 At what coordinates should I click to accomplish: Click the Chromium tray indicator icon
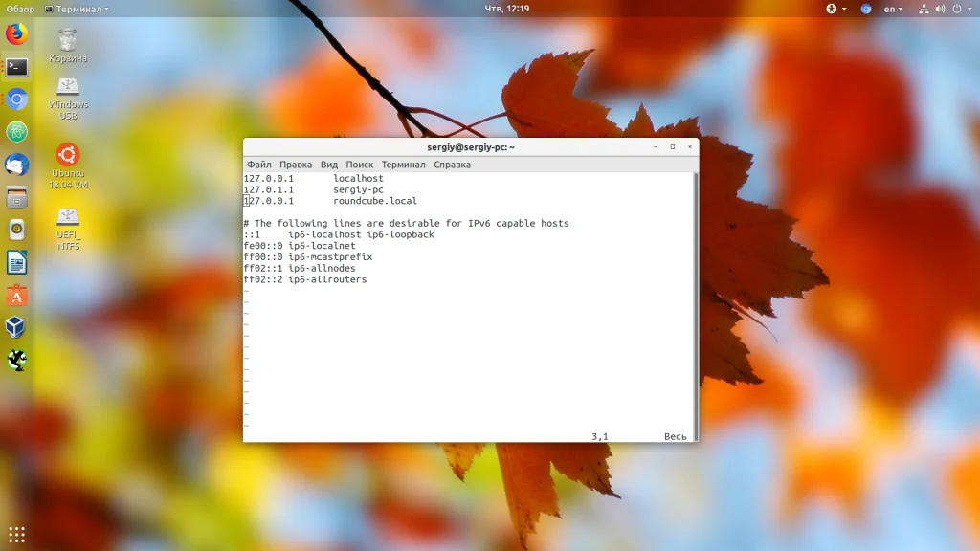click(865, 9)
